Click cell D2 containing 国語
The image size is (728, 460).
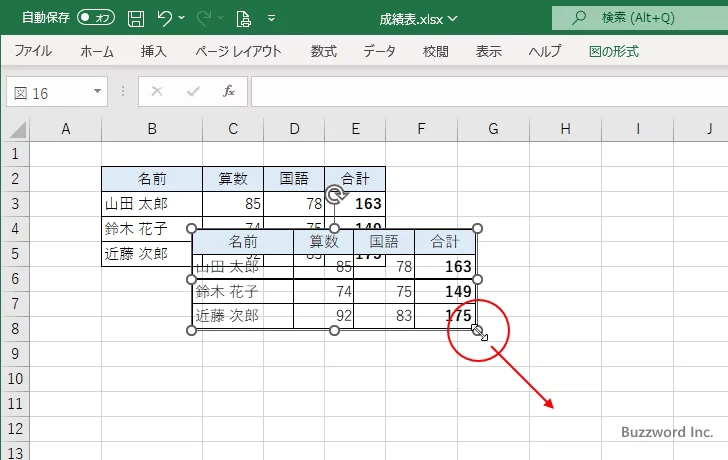(x=294, y=179)
